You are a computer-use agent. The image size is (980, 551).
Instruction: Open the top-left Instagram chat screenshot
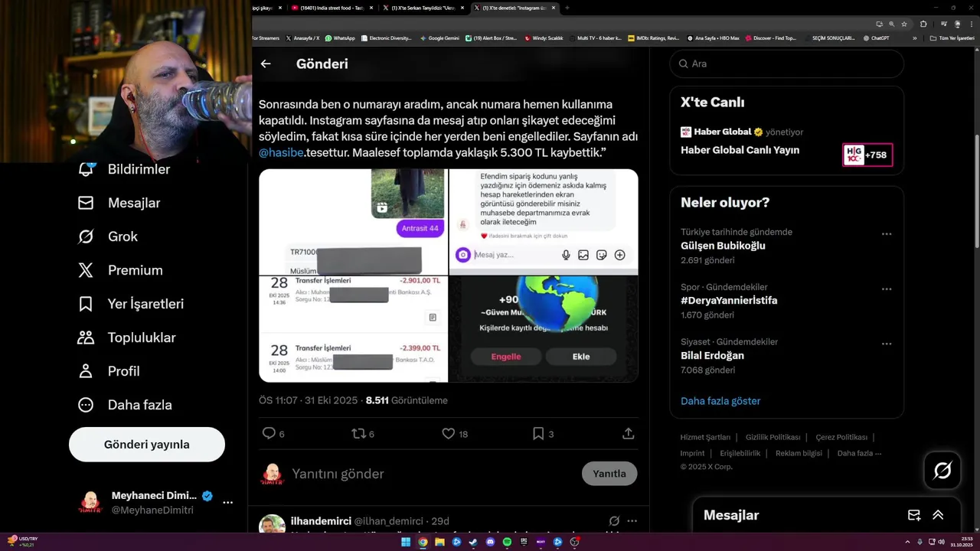[x=353, y=222]
